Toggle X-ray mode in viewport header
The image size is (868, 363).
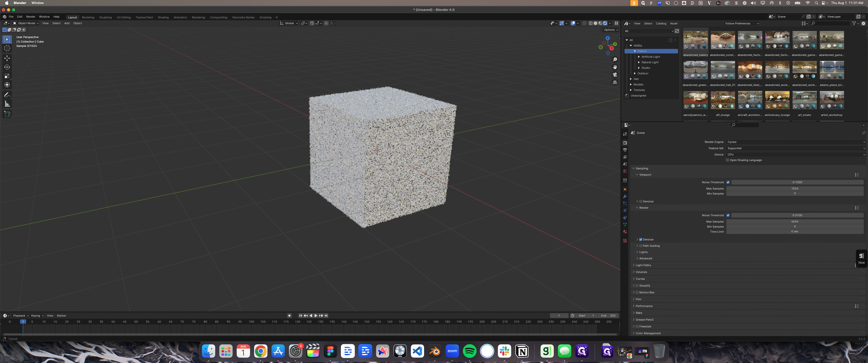(584, 23)
